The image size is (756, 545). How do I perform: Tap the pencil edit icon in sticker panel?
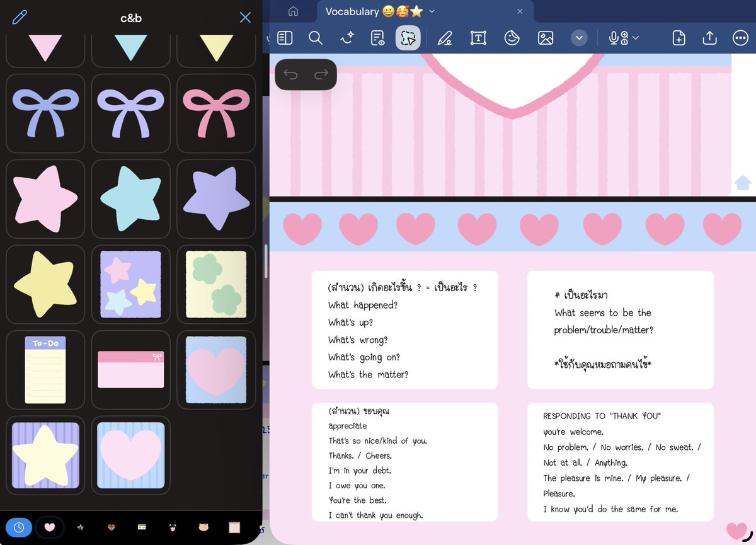pos(20,17)
